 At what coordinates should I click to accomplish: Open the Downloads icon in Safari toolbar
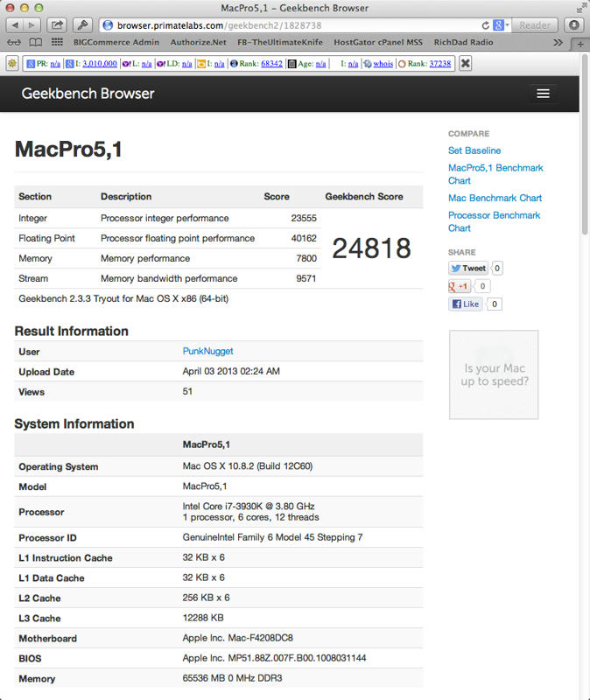(574, 25)
